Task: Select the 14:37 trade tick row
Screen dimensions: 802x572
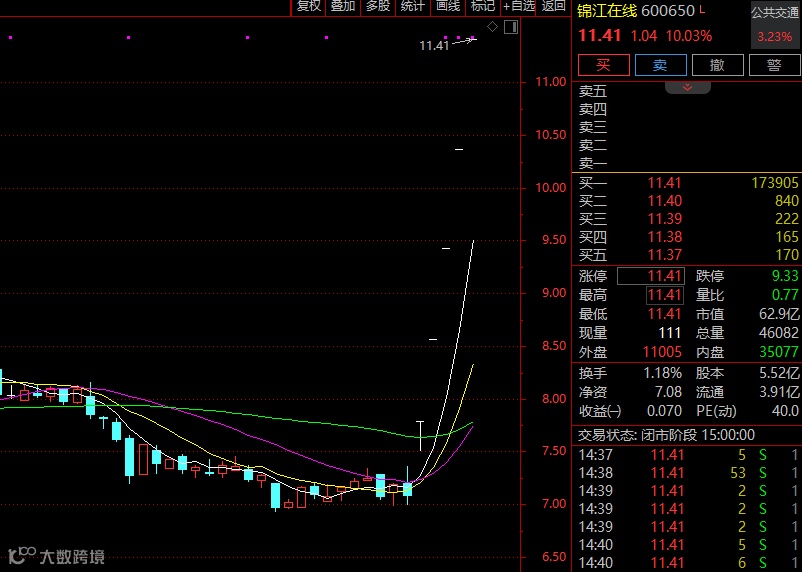Action: pos(688,455)
